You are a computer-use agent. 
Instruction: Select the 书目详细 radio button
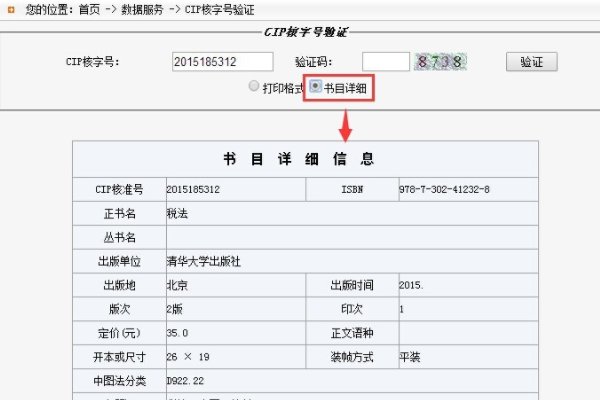pyautogui.click(x=315, y=86)
